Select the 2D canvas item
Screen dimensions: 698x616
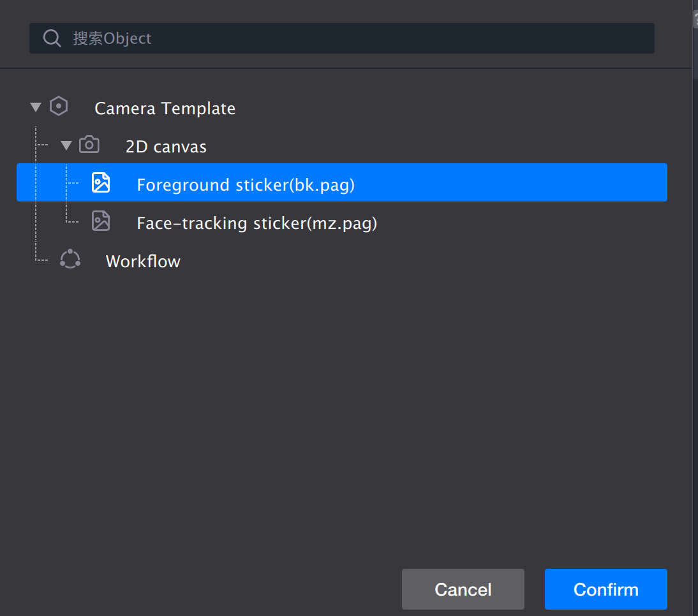pyautogui.click(x=166, y=147)
